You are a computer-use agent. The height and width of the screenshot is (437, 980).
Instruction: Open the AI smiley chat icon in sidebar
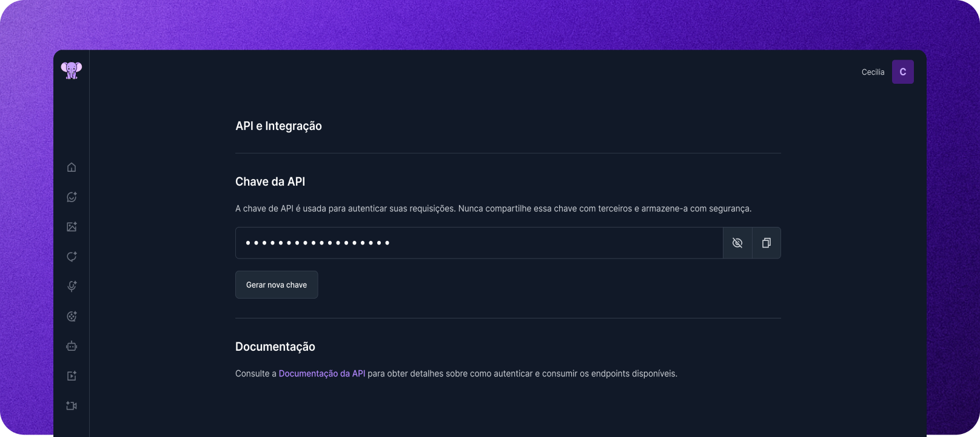72,197
